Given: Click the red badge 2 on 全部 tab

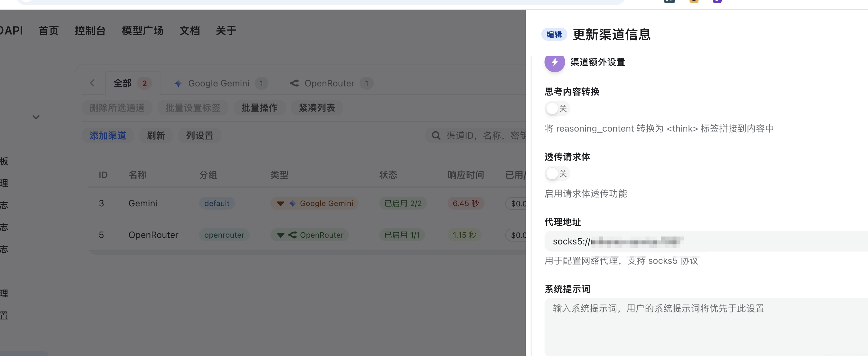Looking at the screenshot, I should click(144, 83).
